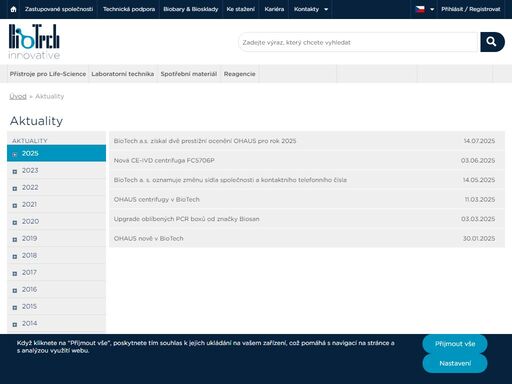The image size is (512, 384).
Task: Open Biobary & Biosklady menu item
Action: pyautogui.click(x=191, y=9)
